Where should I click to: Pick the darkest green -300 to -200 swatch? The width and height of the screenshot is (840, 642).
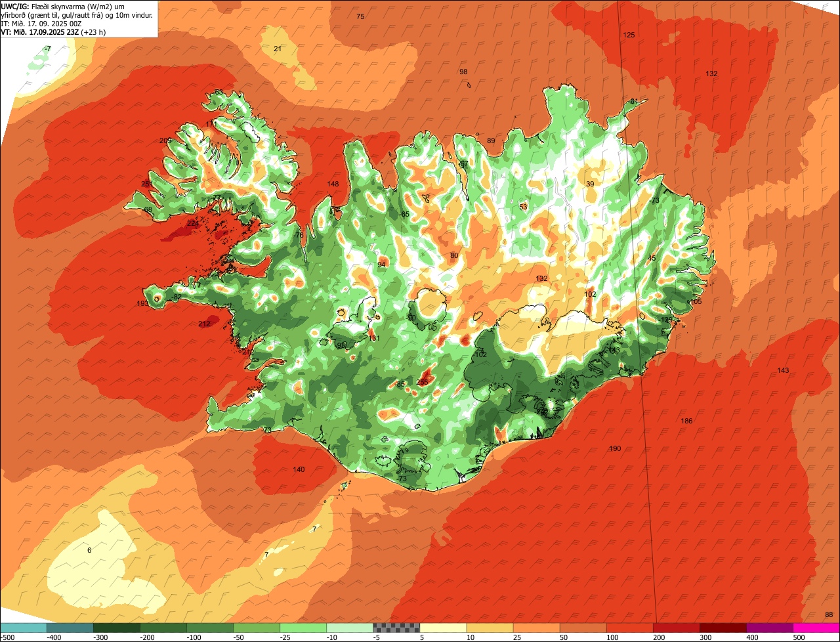(116, 628)
